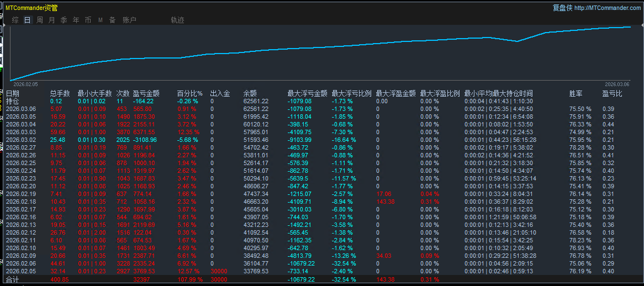Switch to the 综 summary tab
The height and width of the screenshot is (286, 644).
click(15, 20)
